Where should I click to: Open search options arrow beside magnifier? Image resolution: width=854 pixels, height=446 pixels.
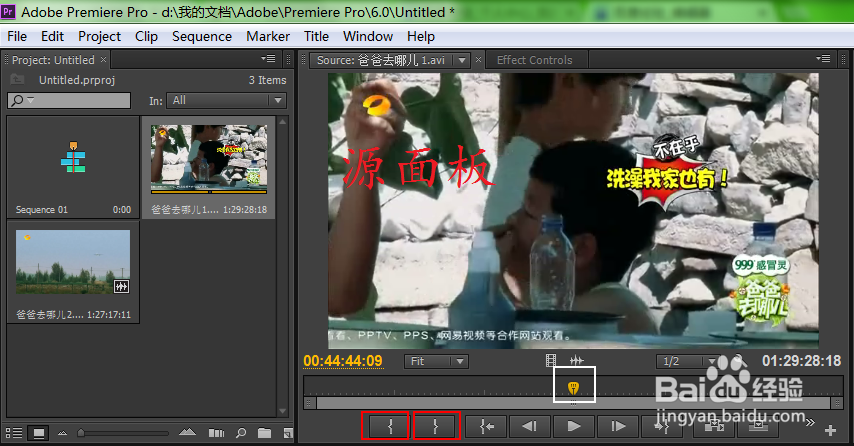pos(30,100)
